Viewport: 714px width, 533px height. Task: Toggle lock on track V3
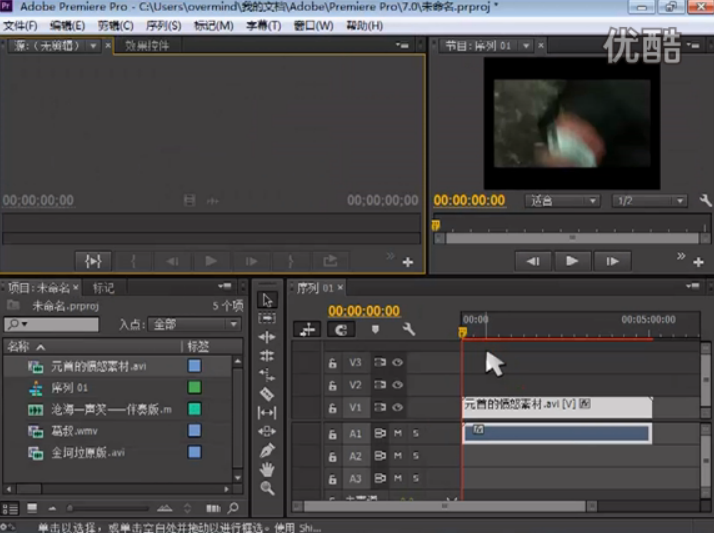point(333,363)
